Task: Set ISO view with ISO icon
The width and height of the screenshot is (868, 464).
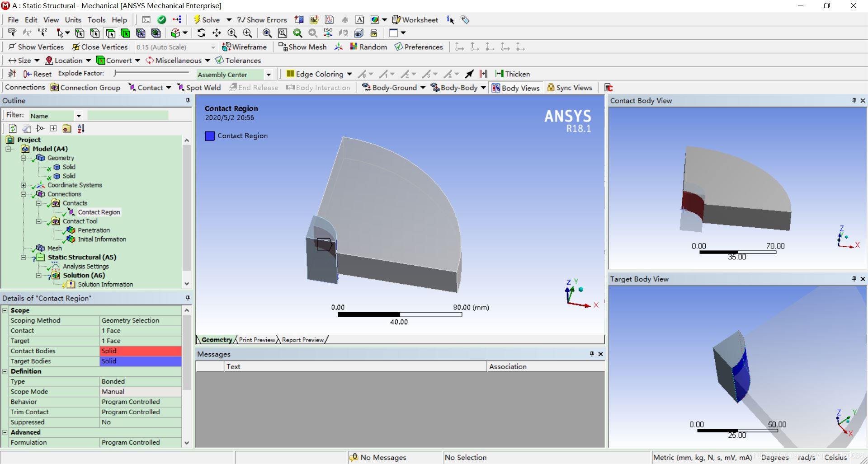Action: pos(328,33)
